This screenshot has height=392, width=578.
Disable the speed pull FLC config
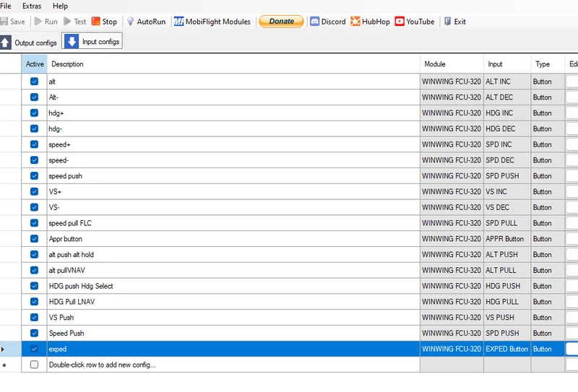point(34,223)
